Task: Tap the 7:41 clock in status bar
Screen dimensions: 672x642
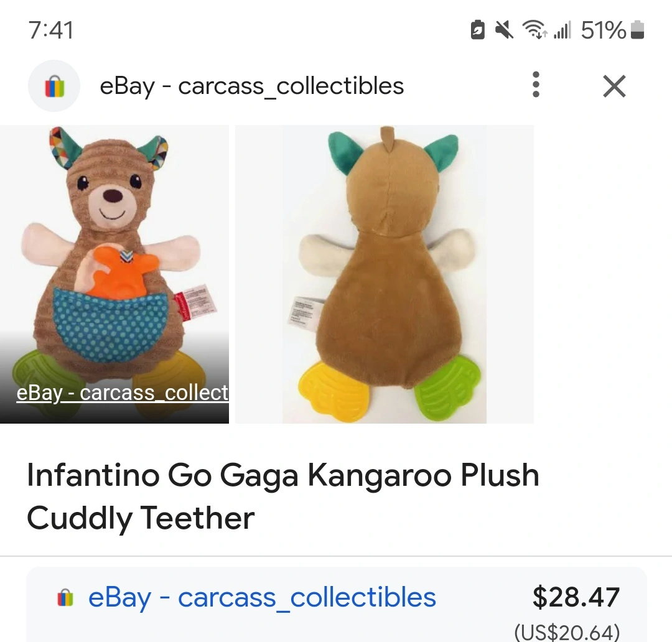Action: click(51, 30)
